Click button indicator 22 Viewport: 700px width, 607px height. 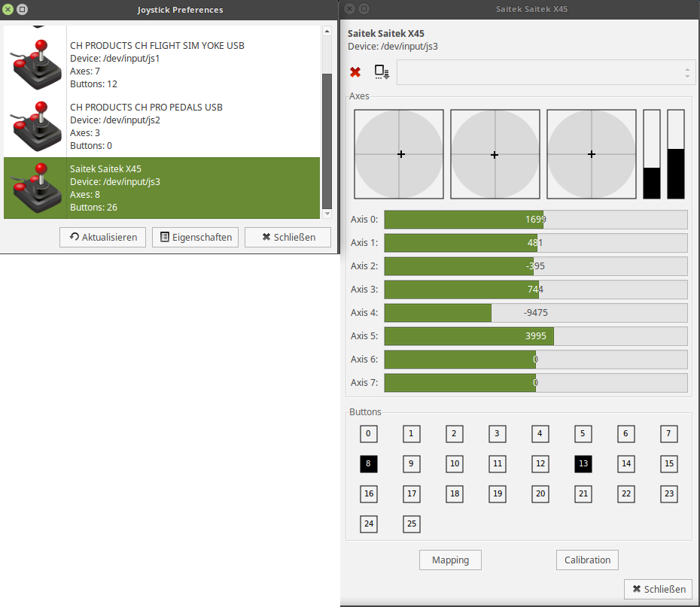pyautogui.click(x=625, y=493)
